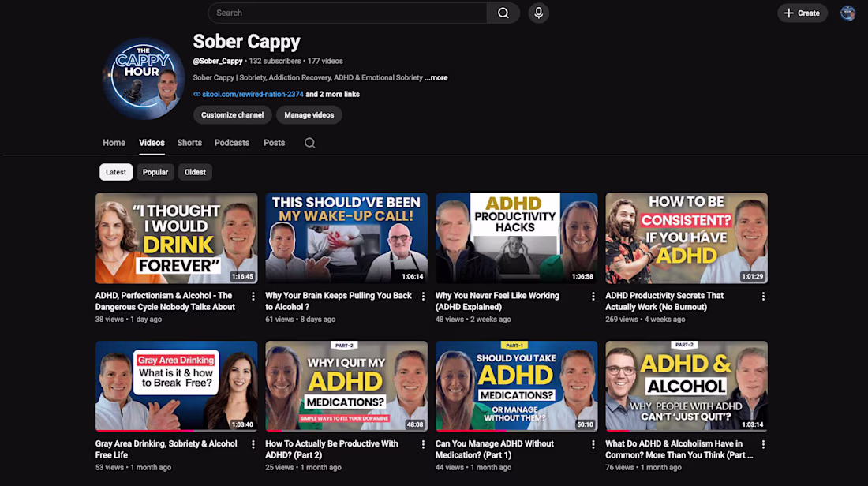Switch to the Home tab
The image size is (868, 486).
[x=114, y=143]
